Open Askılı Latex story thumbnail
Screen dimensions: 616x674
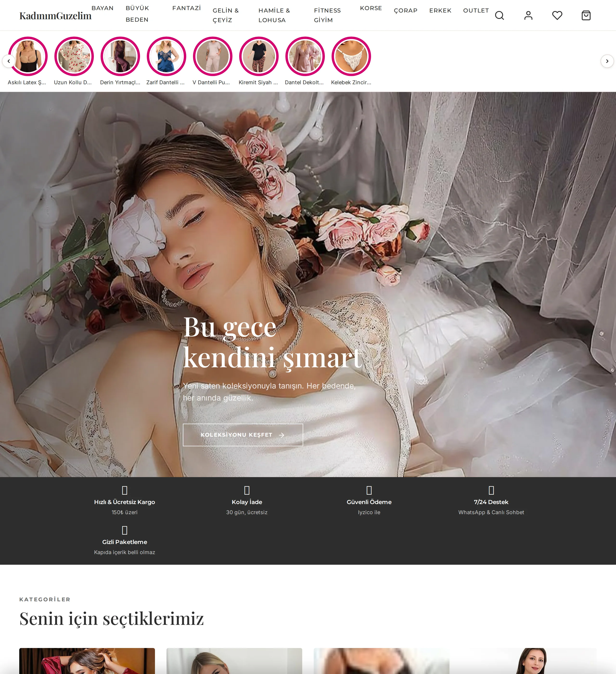(x=28, y=56)
